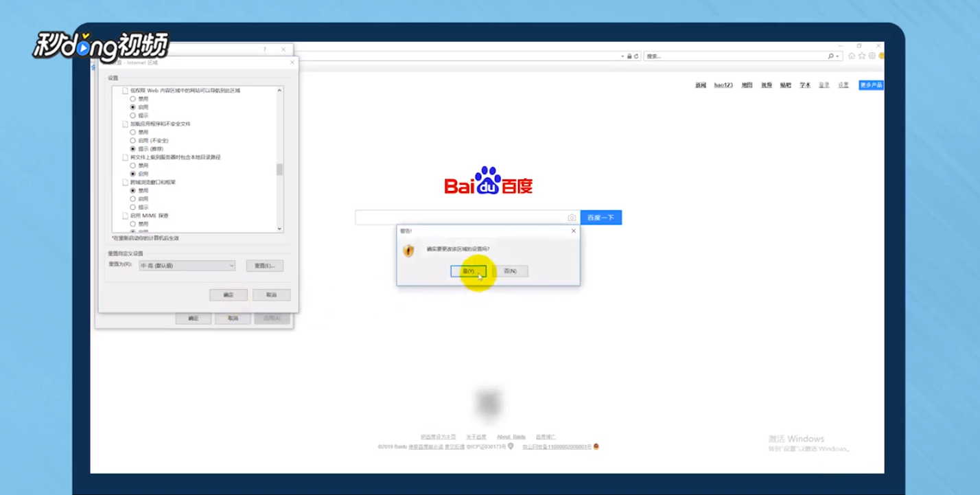Select 提示 under 跨域浏览窗口和框架

133,207
